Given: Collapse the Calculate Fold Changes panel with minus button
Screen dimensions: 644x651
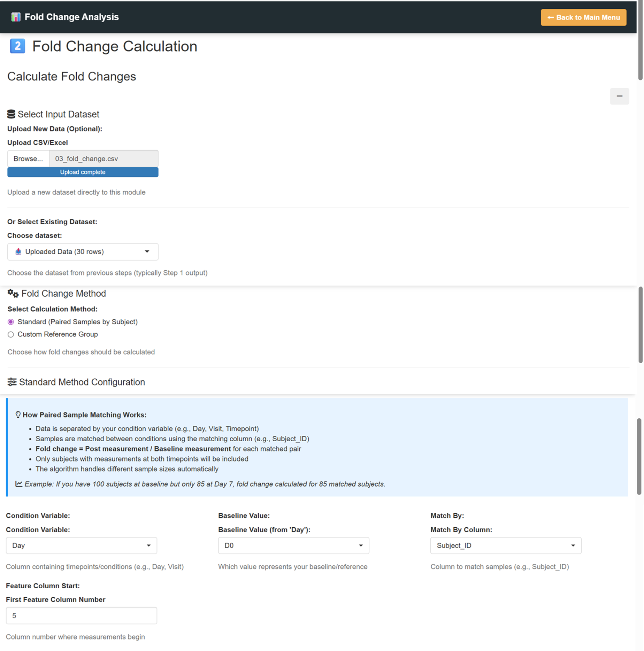Looking at the screenshot, I should click(619, 96).
